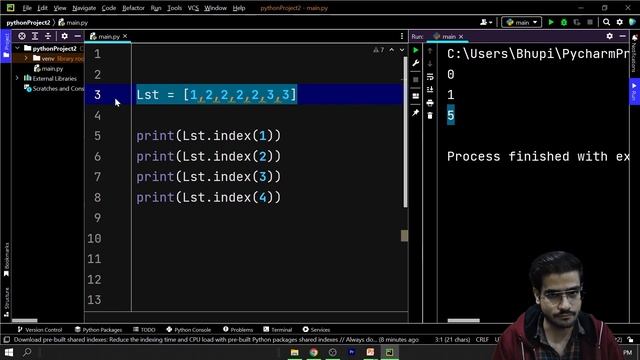640x360 pixels.
Task: Open Search Everywhere magnifier icon
Action: pyautogui.click(x=607, y=22)
